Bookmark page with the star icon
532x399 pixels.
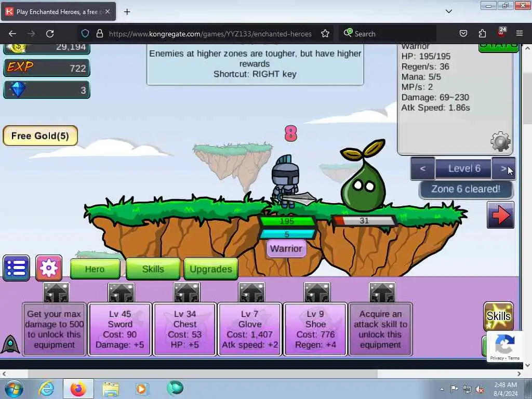(x=325, y=34)
